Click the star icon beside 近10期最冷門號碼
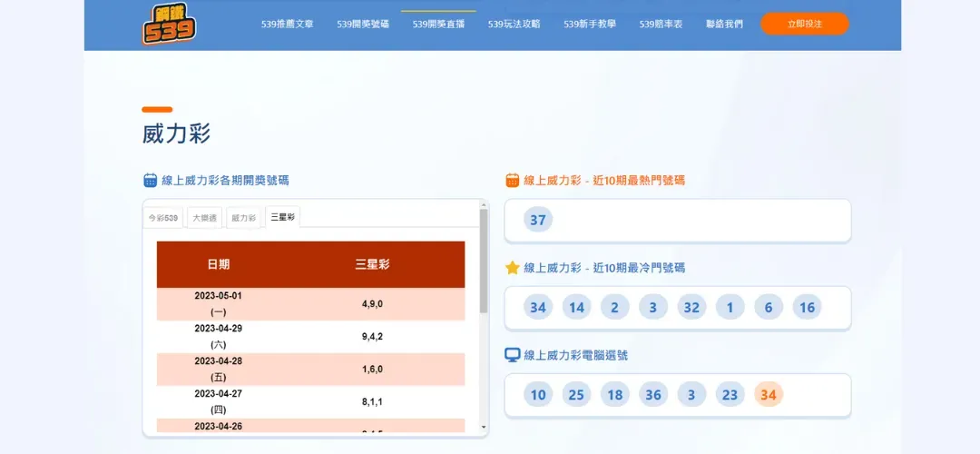The image size is (980, 454). pos(512,268)
